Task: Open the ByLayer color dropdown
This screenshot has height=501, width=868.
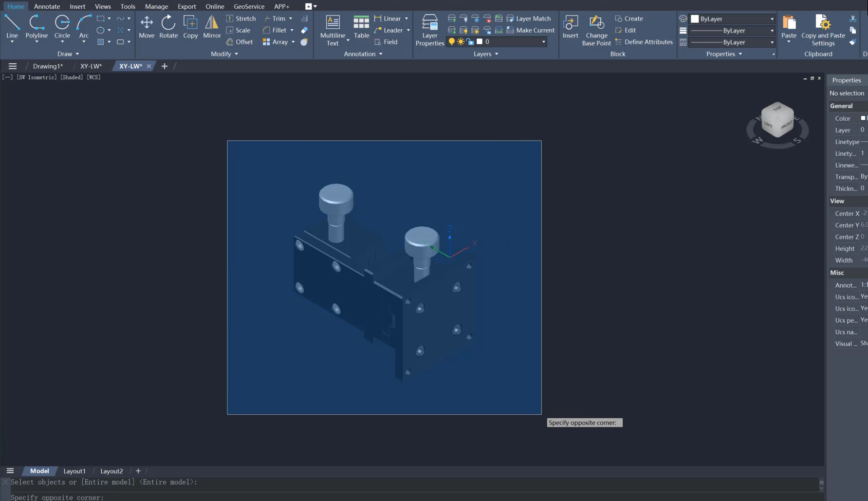Action: [772, 19]
